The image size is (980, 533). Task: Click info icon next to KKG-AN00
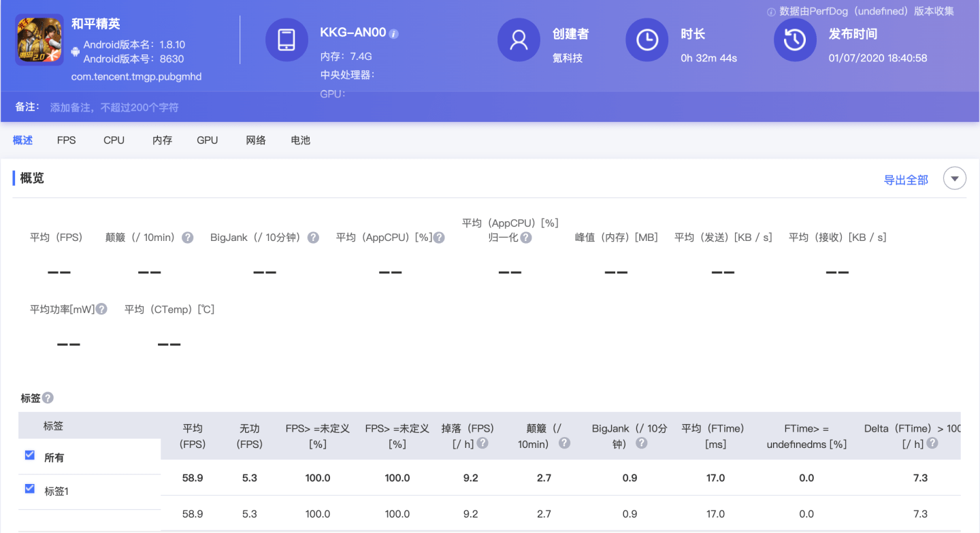pyautogui.click(x=394, y=34)
